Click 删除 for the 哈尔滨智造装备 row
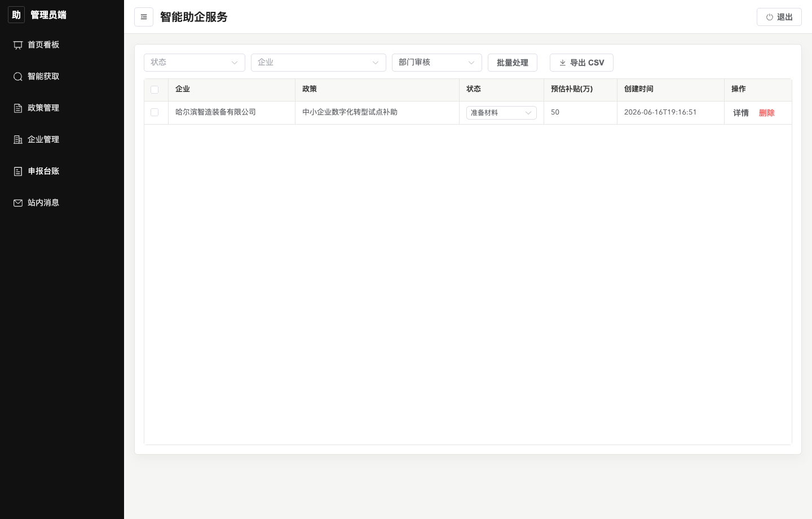The image size is (812, 519). pyautogui.click(x=767, y=113)
